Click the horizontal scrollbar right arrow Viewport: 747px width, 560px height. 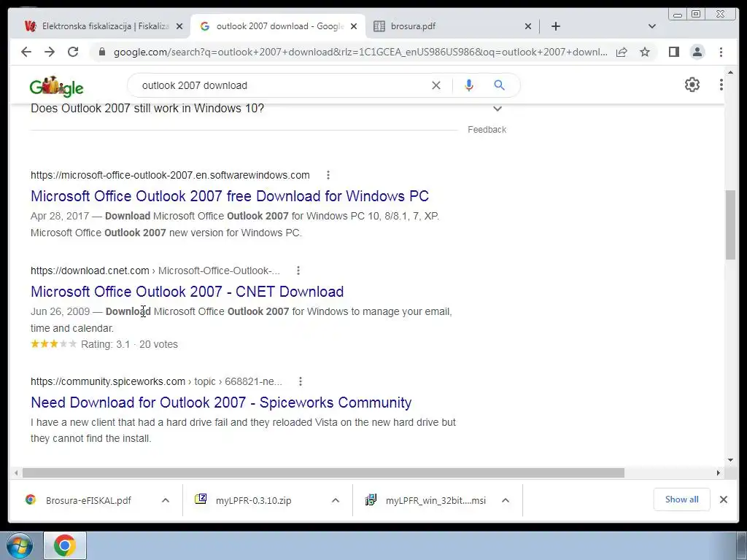[x=719, y=472]
